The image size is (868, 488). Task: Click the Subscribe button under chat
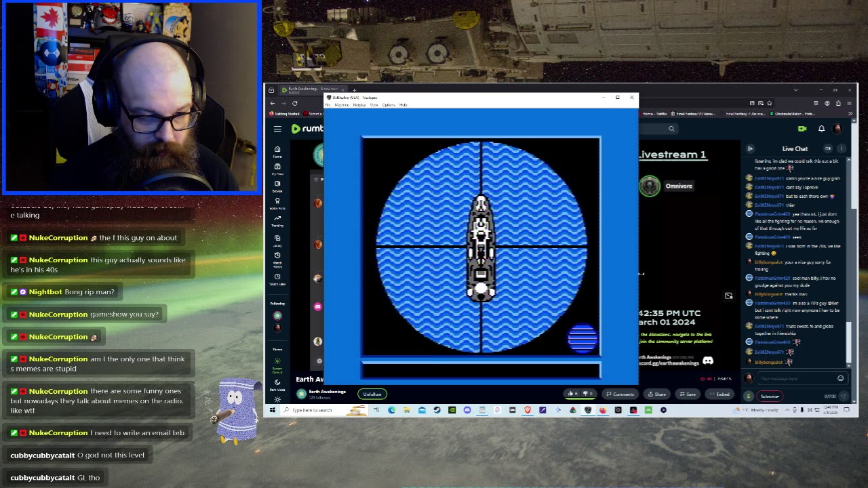(x=770, y=396)
